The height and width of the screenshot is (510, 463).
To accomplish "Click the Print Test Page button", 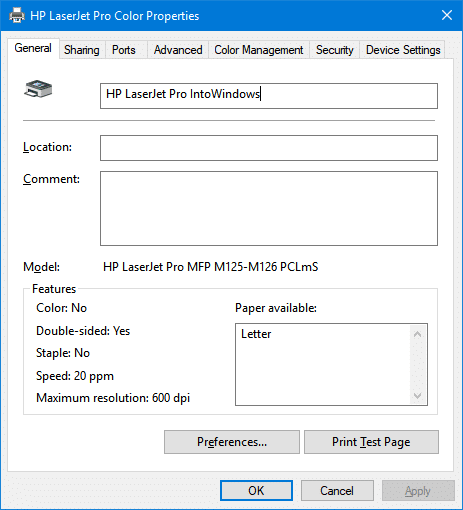I will [371, 442].
